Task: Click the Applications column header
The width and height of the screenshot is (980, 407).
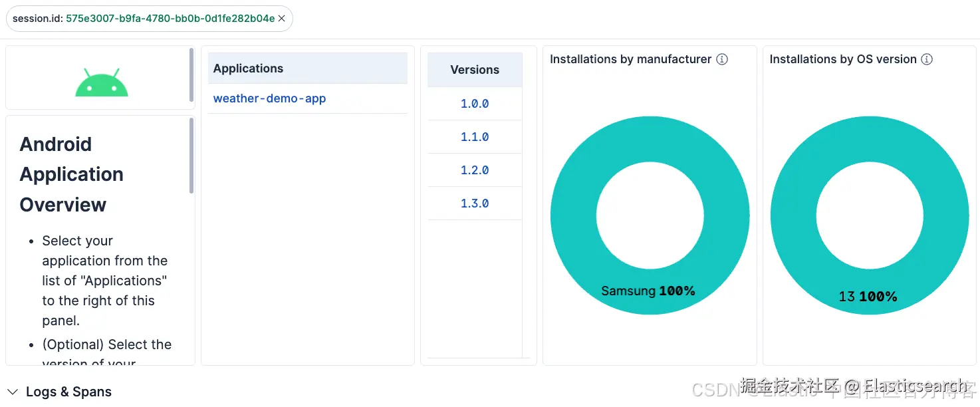Action: pos(308,68)
